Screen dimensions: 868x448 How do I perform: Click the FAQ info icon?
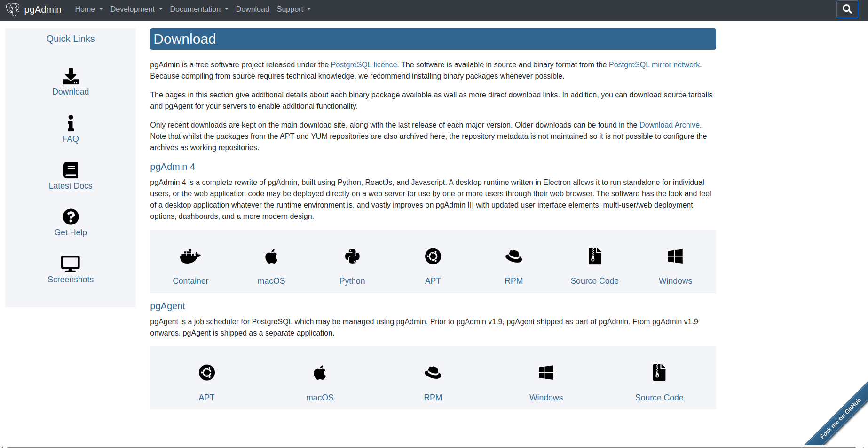click(x=71, y=123)
